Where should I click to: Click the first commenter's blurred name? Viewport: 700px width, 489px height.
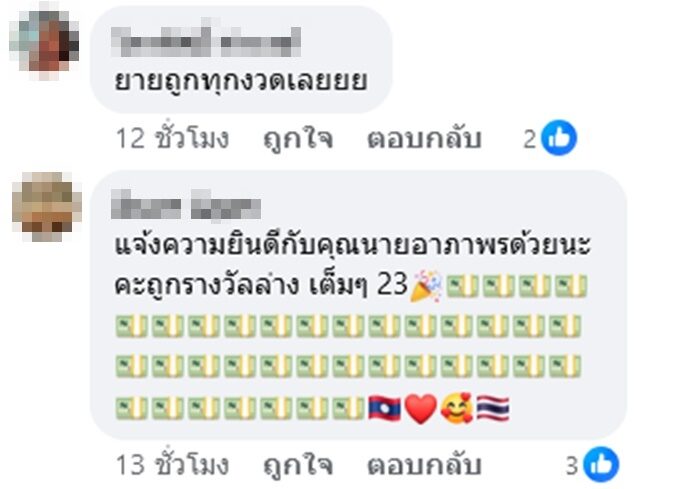[206, 42]
